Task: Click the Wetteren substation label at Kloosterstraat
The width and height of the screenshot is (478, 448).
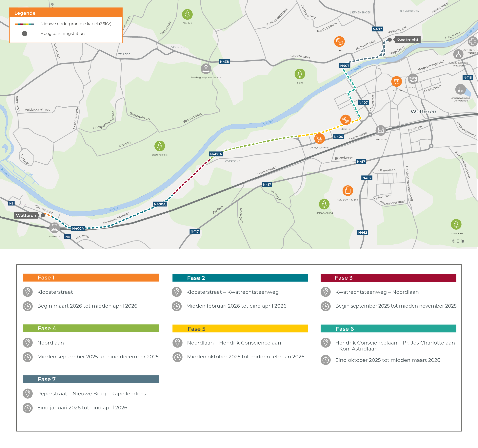Action: pyautogui.click(x=26, y=215)
